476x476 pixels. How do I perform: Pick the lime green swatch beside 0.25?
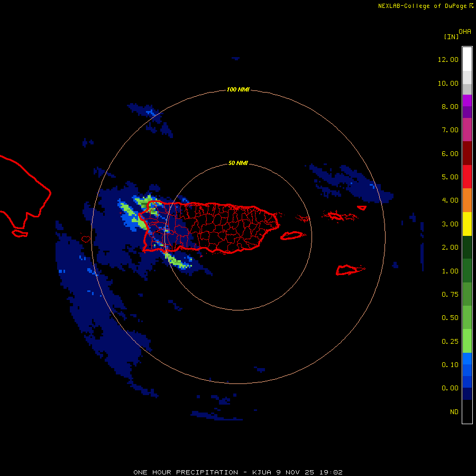click(x=467, y=341)
